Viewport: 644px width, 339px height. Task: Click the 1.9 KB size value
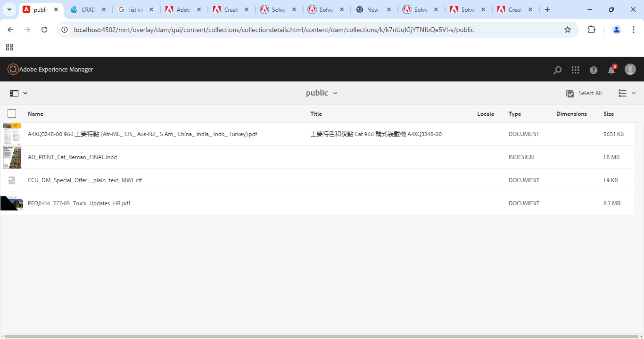[611, 180]
